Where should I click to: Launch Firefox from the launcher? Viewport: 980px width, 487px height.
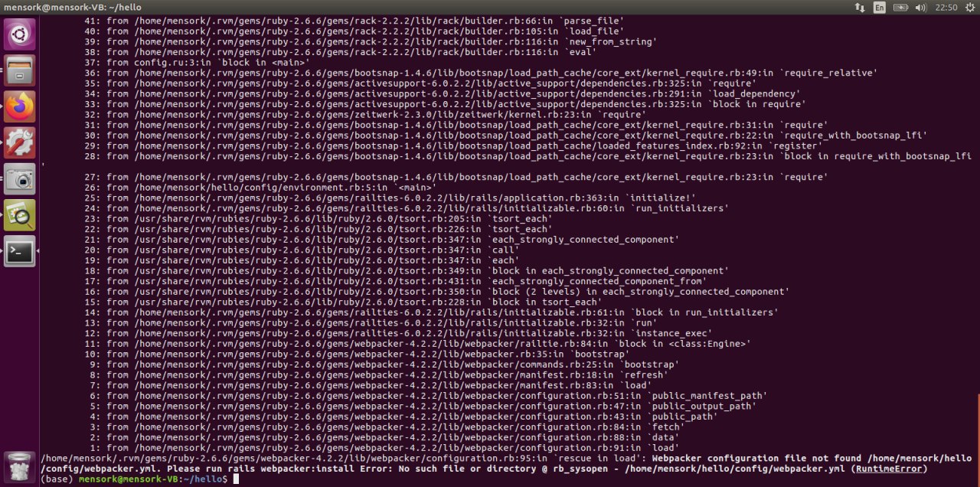[20, 106]
